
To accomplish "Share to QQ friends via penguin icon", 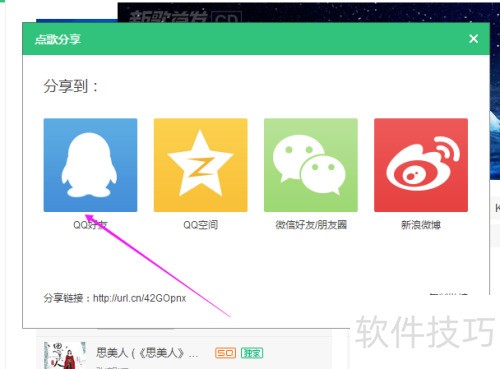I will point(90,165).
